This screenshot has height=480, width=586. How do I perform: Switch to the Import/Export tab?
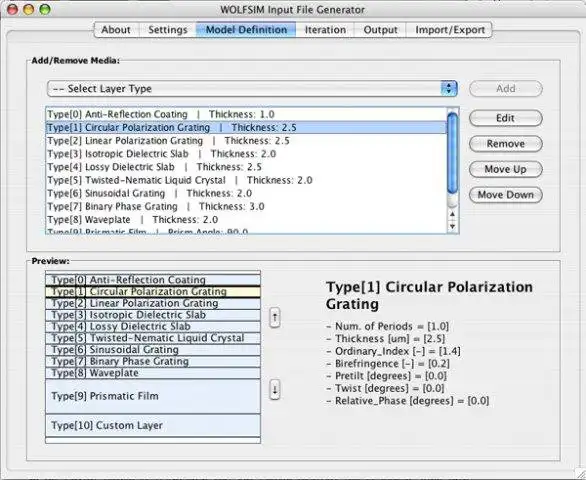coord(450,30)
